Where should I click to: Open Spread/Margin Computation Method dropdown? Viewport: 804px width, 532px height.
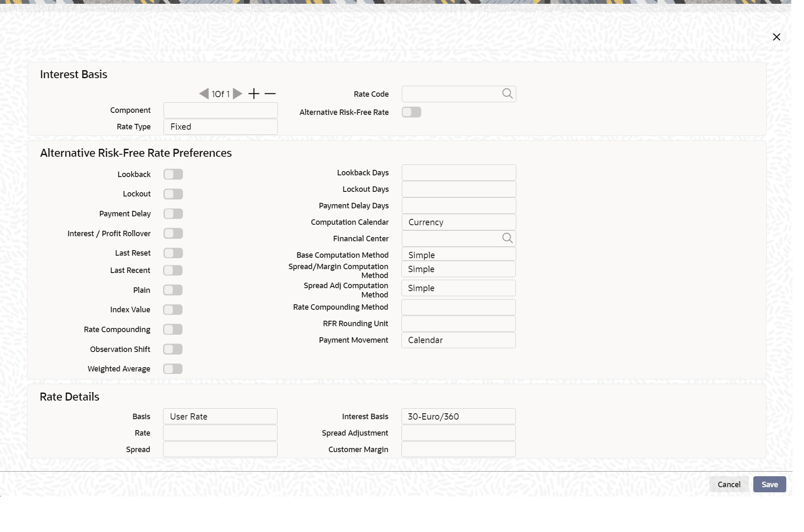458,269
